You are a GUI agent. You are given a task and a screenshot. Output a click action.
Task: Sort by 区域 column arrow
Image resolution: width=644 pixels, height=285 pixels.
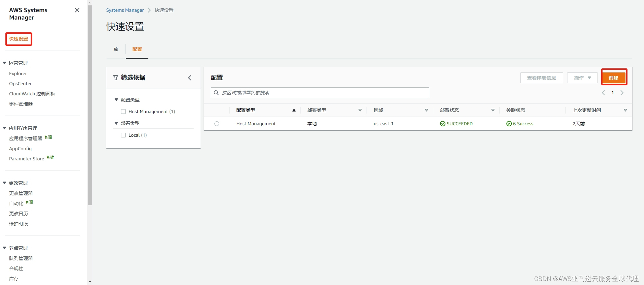[427, 110]
